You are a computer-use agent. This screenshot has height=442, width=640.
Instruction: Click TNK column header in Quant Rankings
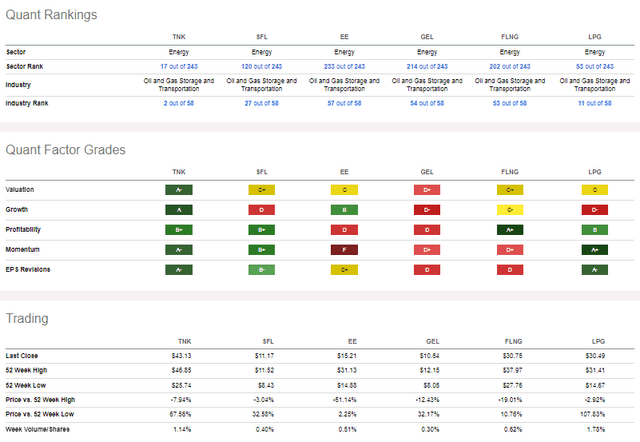179,37
